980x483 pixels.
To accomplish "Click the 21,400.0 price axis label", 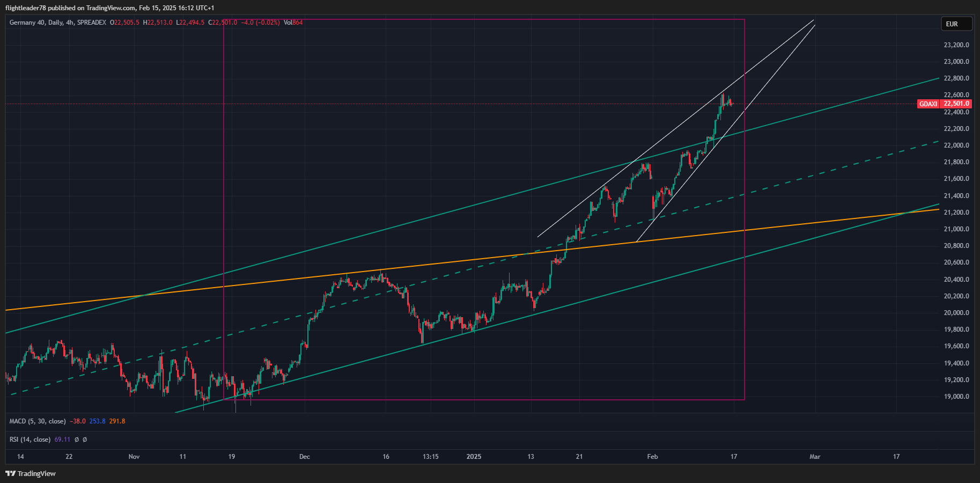I will click(956, 196).
